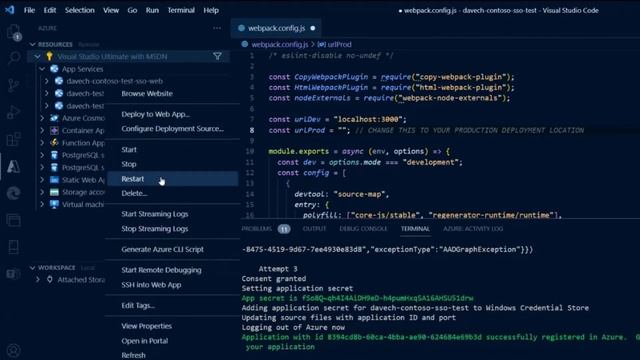640x360 pixels.
Task: Switch to Azure Activity Log tab
Action: [473, 229]
